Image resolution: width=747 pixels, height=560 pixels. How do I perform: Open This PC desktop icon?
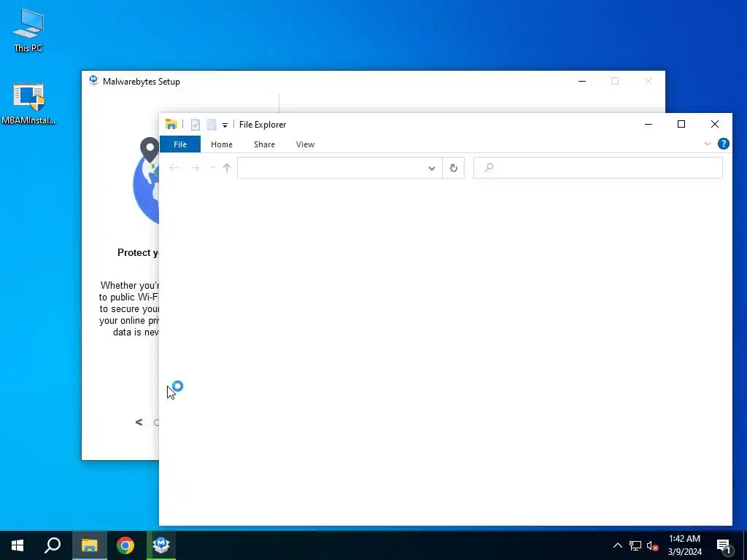(28, 31)
